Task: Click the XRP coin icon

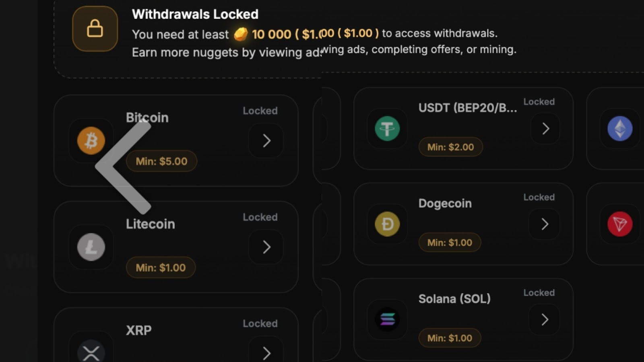Action: click(91, 352)
